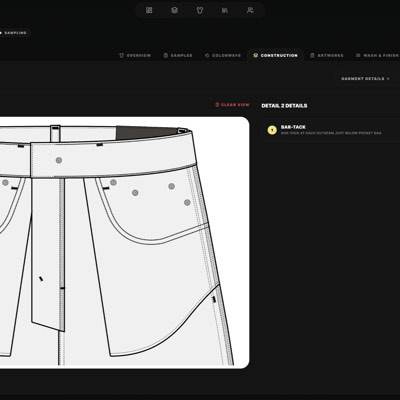The height and width of the screenshot is (400, 400).
Task: Switch to the Colorways tab
Action: [x=223, y=55]
